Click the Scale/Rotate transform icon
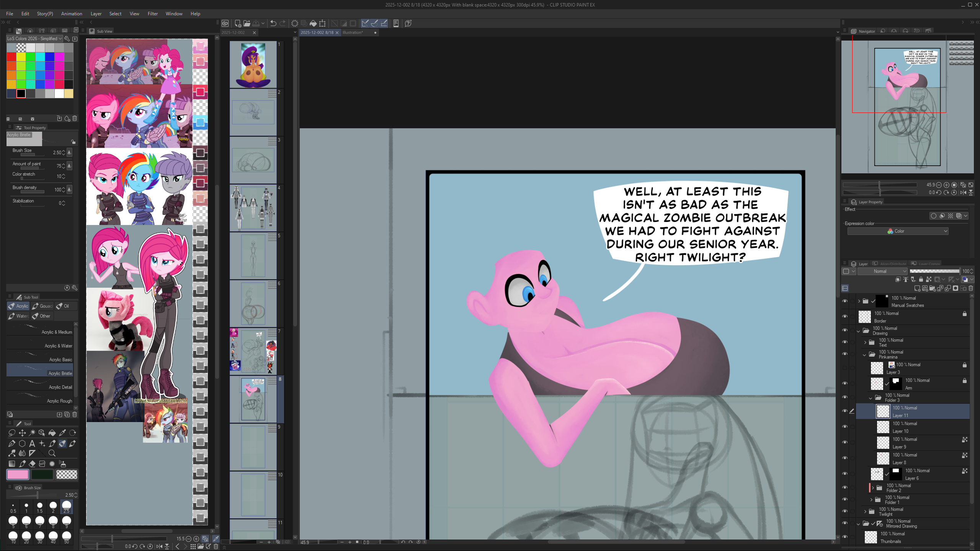 pos(323,23)
